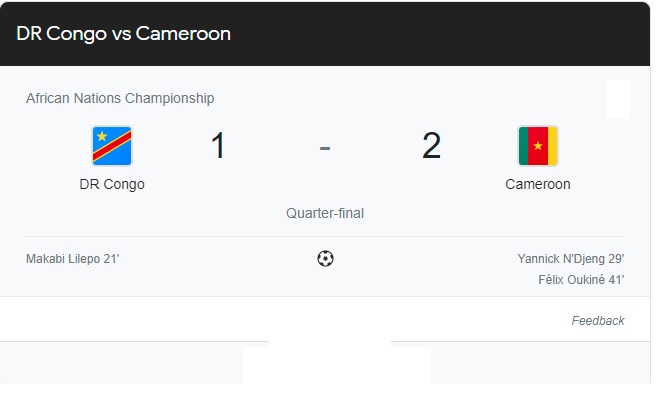Click the white box in card corner

tap(618, 100)
